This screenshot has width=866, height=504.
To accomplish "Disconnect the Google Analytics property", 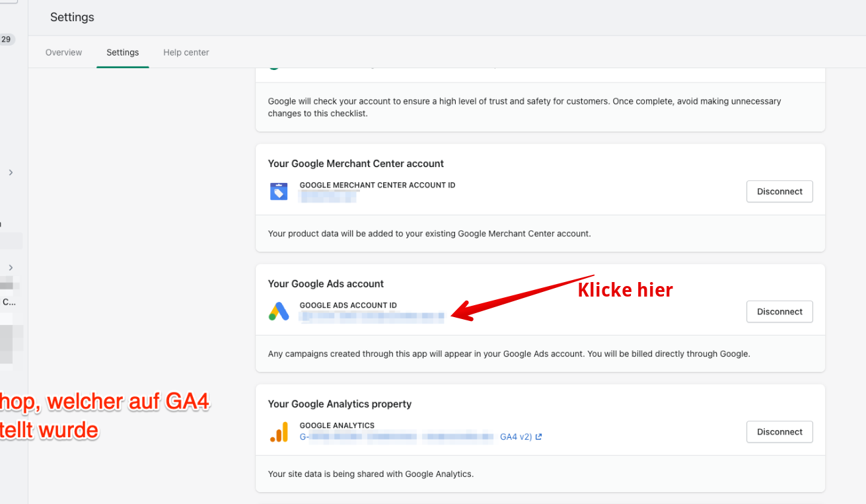I will [x=779, y=432].
